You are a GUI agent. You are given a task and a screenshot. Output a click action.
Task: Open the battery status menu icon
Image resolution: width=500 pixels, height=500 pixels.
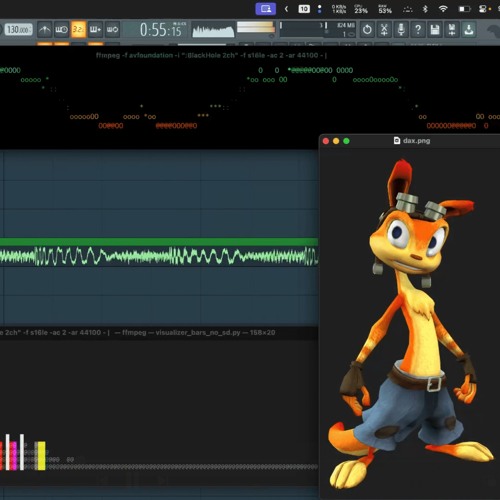[x=464, y=9]
